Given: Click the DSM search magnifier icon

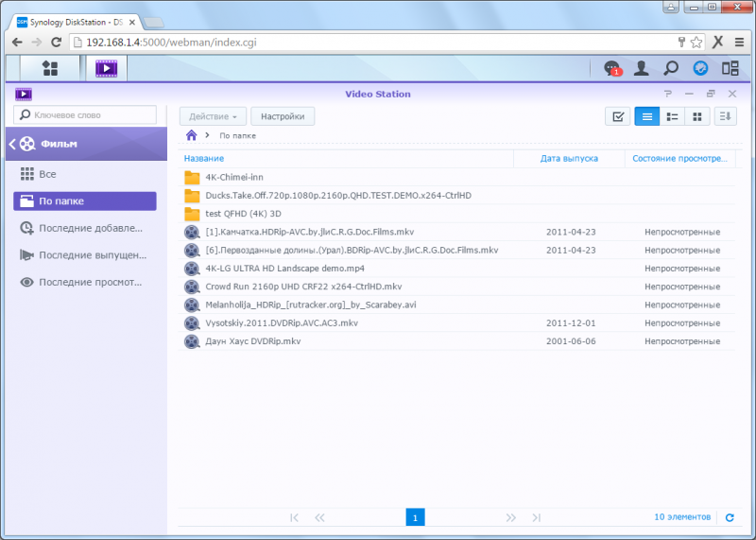Looking at the screenshot, I should [671, 68].
